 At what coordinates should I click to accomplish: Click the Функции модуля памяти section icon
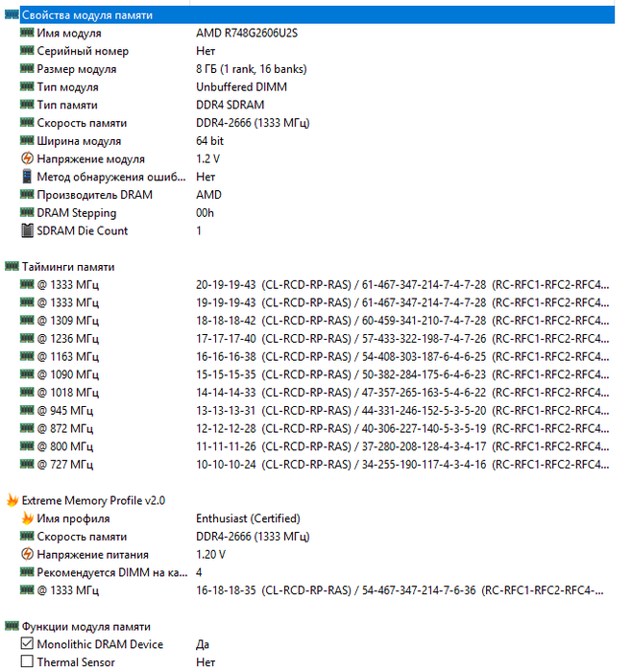(x=12, y=626)
